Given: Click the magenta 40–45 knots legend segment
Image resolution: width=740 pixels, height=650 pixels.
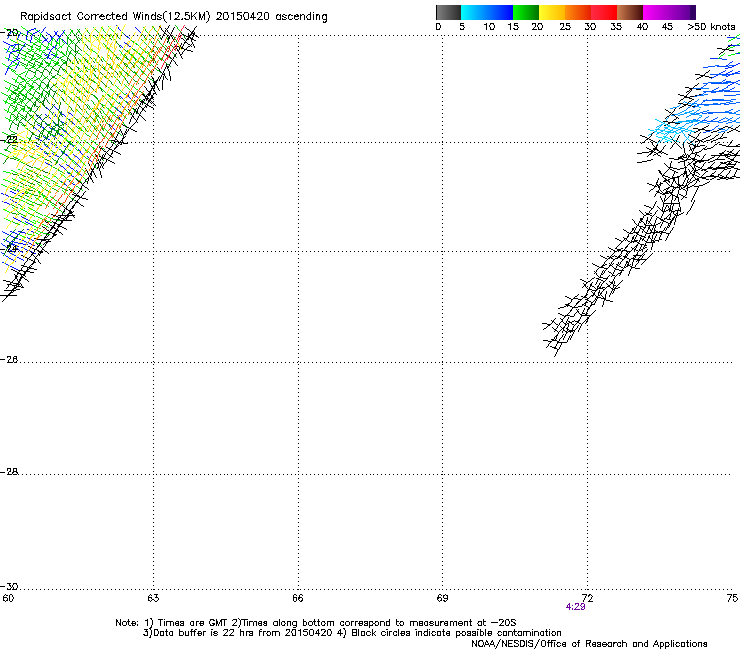Looking at the screenshot, I should [x=656, y=12].
